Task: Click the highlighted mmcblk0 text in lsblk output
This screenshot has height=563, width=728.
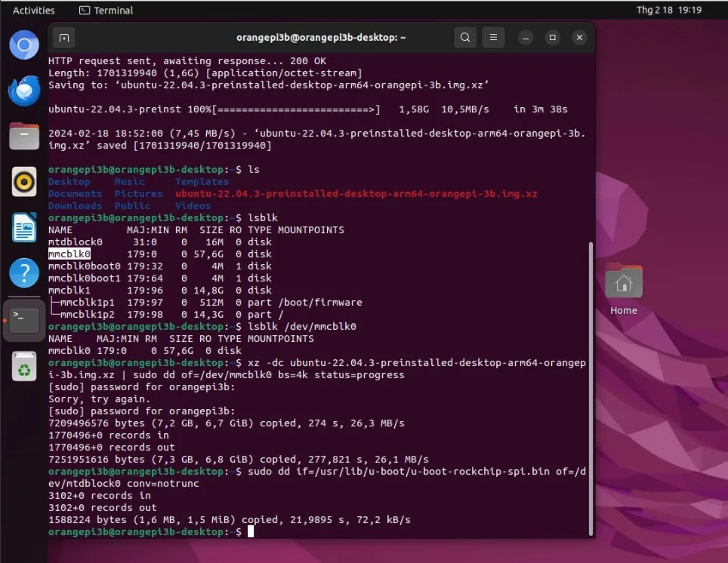Action: click(69, 254)
